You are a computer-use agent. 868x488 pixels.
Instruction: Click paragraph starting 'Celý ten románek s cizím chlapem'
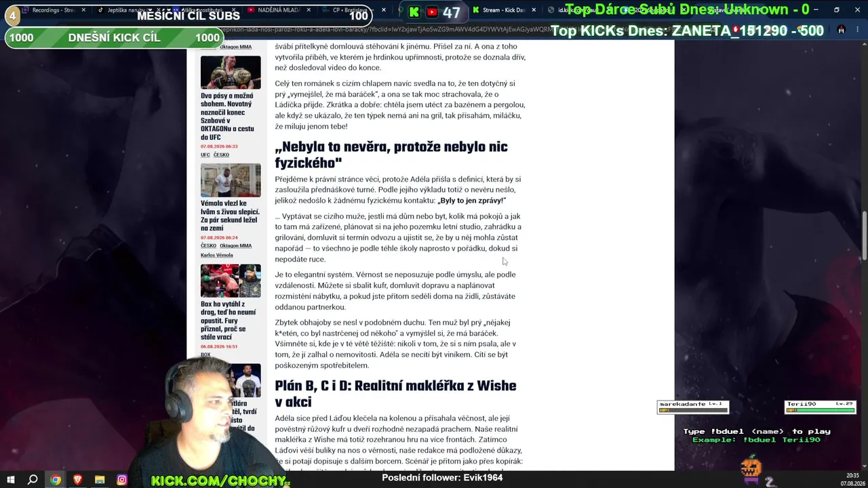[400, 105]
